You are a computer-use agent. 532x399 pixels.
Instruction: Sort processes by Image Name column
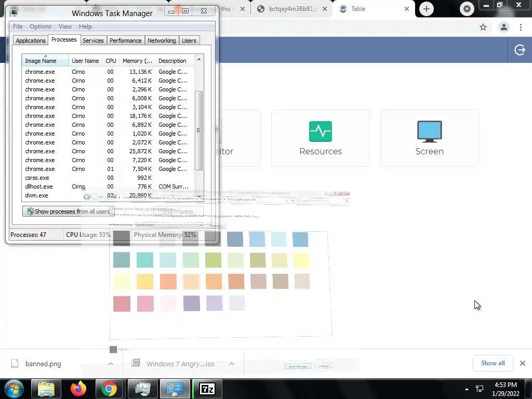pyautogui.click(x=46, y=61)
